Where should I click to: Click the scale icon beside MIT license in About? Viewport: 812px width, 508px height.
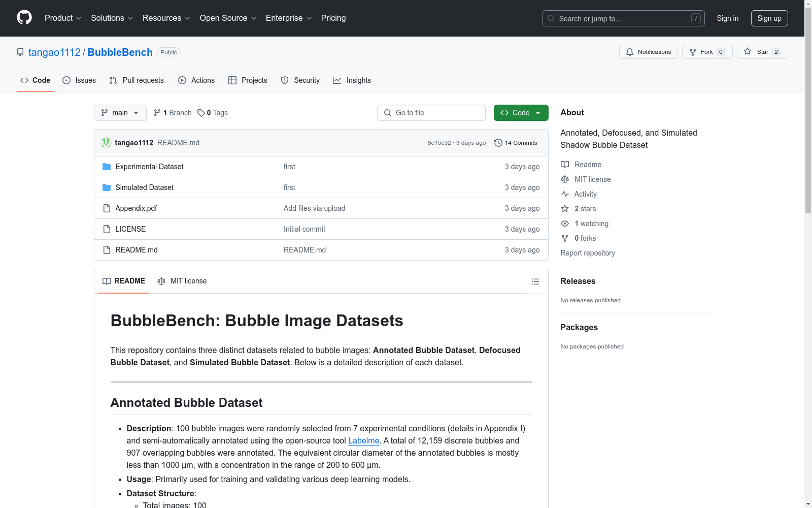pyautogui.click(x=565, y=179)
